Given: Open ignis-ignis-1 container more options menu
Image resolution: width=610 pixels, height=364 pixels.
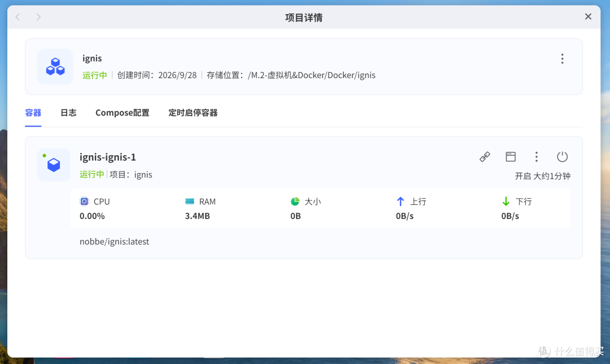Looking at the screenshot, I should (x=537, y=157).
